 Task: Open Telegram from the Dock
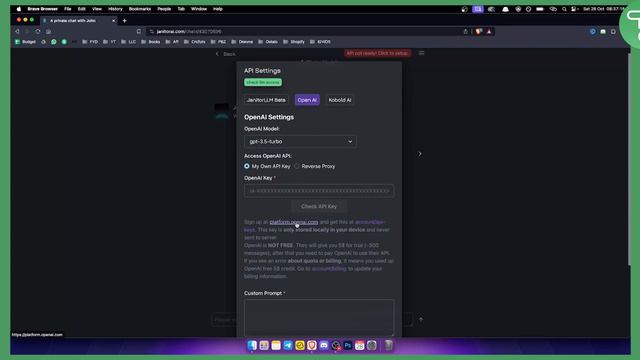(x=288, y=346)
